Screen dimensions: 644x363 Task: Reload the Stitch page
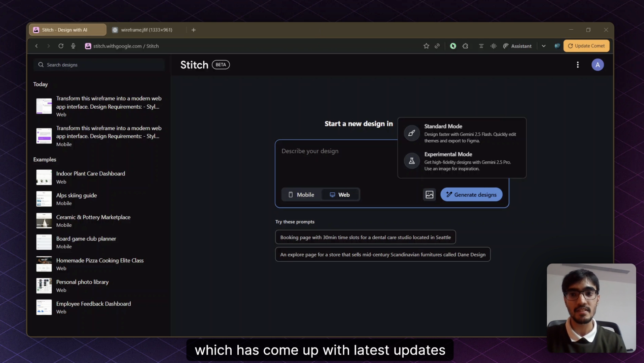[61, 46]
